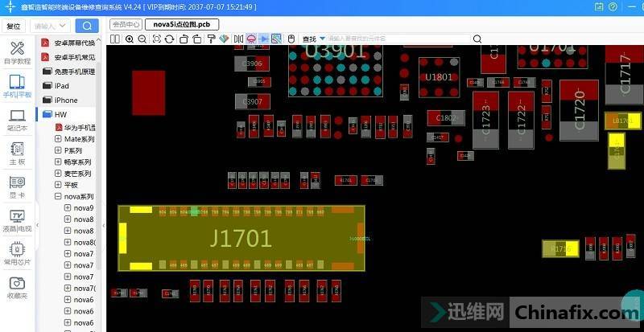
Task: Open the 手机平板 sidebar category
Action: [17, 86]
